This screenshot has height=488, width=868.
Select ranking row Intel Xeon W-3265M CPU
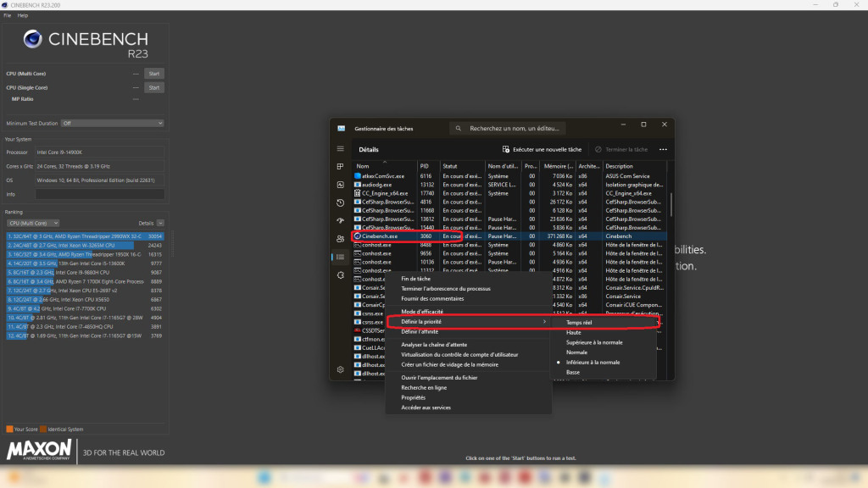pos(85,245)
